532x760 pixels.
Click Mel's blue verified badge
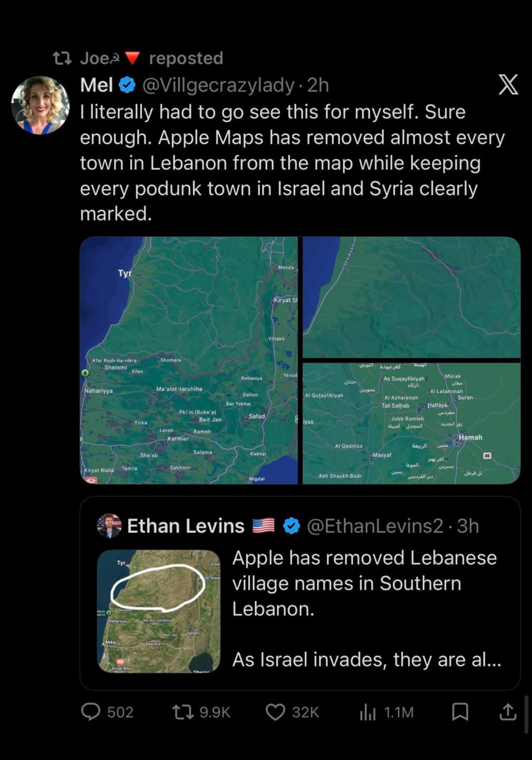point(127,85)
